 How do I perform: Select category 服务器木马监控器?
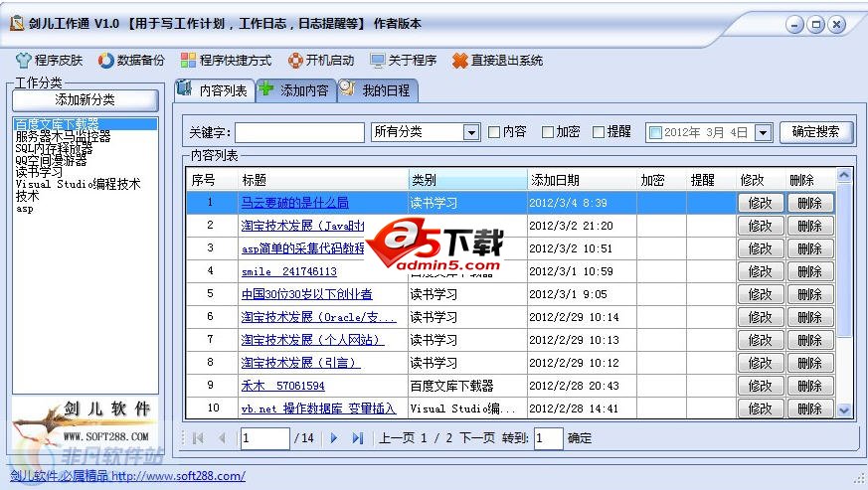click(63, 136)
